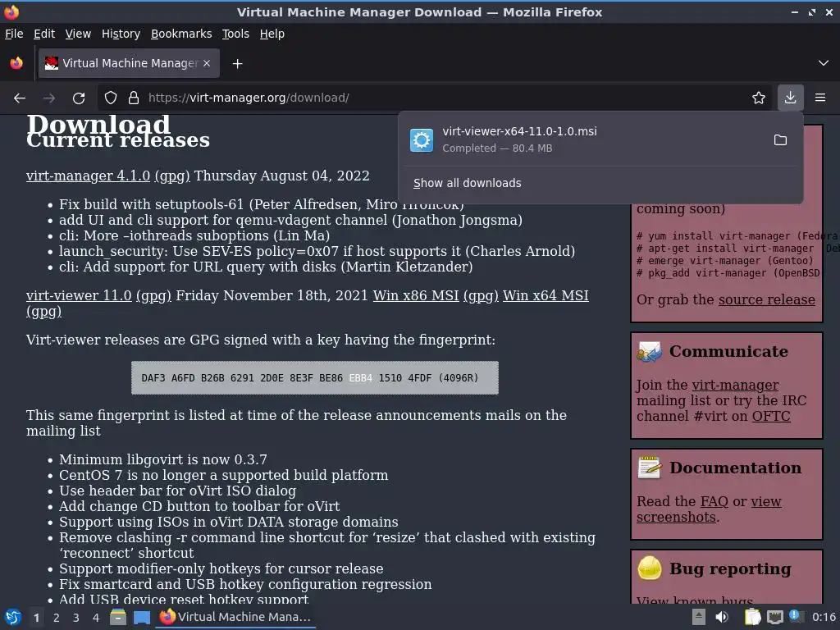The image size is (840, 630).
Task: Follow the virt-manager 4.1.0 link
Action: pos(88,176)
